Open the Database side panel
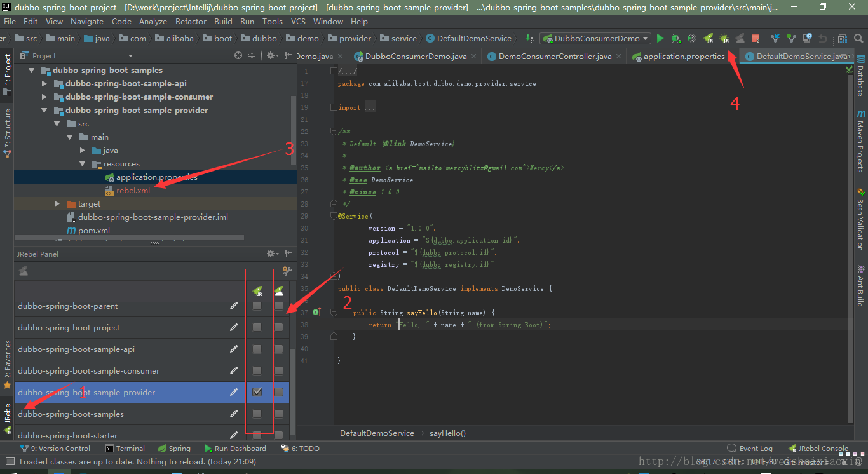The width and height of the screenshot is (868, 474). [x=861, y=76]
